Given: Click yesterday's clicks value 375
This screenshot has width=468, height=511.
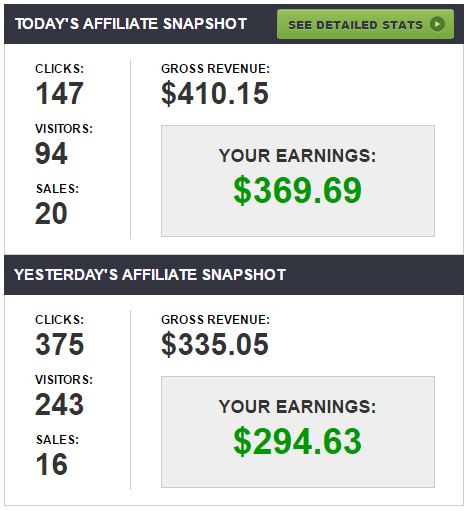Looking at the screenshot, I should click(60, 344).
